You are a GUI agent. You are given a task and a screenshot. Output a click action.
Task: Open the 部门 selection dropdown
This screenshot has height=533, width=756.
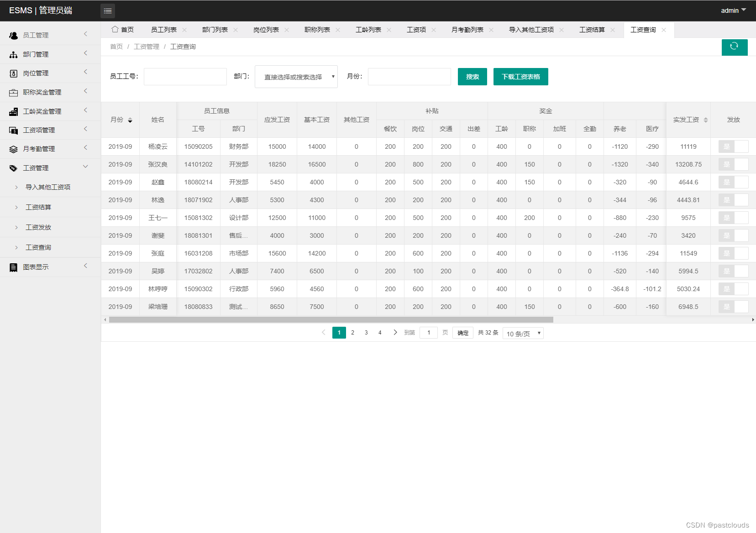click(x=296, y=77)
